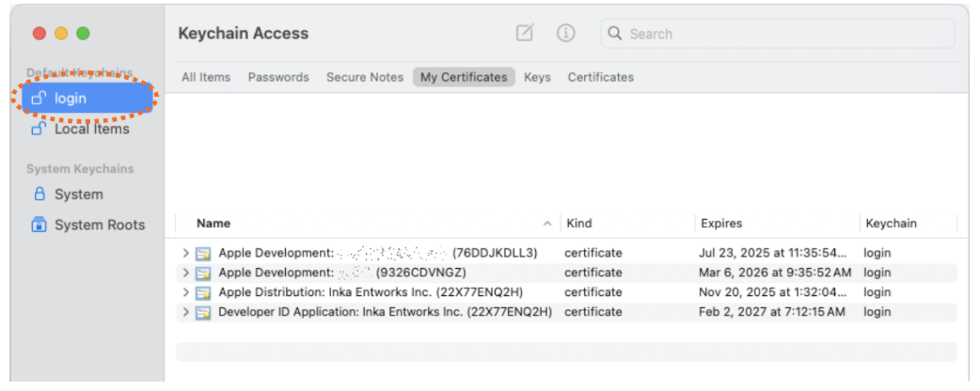Click the compose new note icon
The width and height of the screenshot is (980, 391).
tap(525, 33)
